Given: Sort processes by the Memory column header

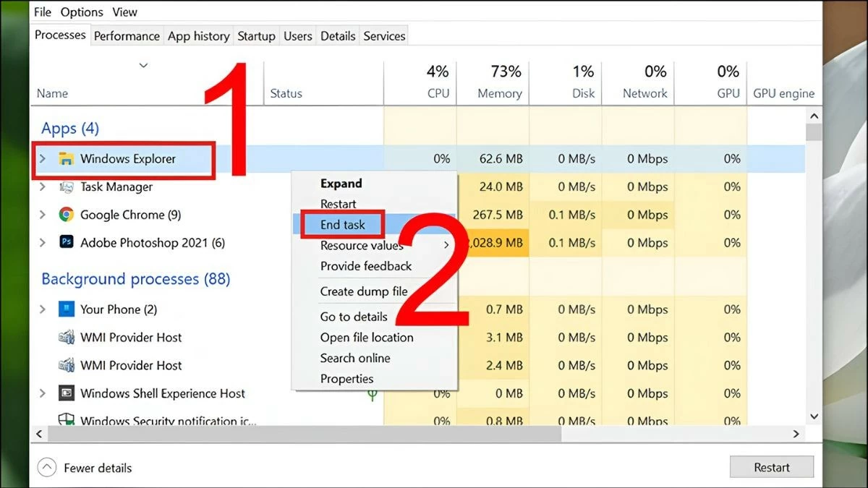Looking at the screenshot, I should point(499,93).
